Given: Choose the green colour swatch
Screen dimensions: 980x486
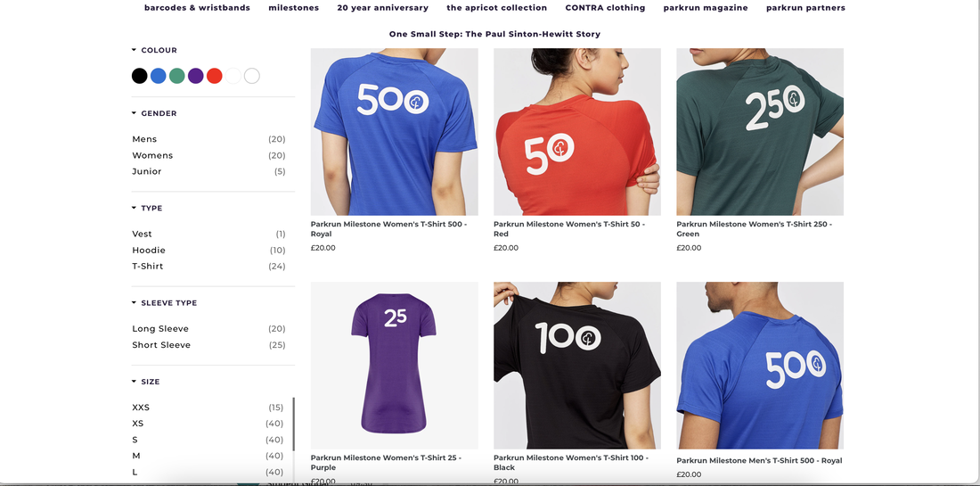Looking at the screenshot, I should point(177,77).
